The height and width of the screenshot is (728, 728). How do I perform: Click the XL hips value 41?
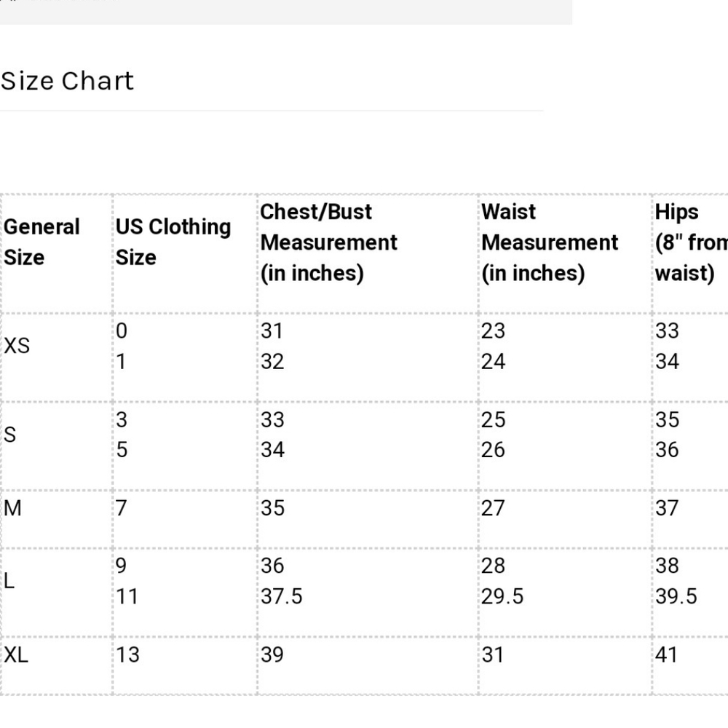[x=667, y=654]
